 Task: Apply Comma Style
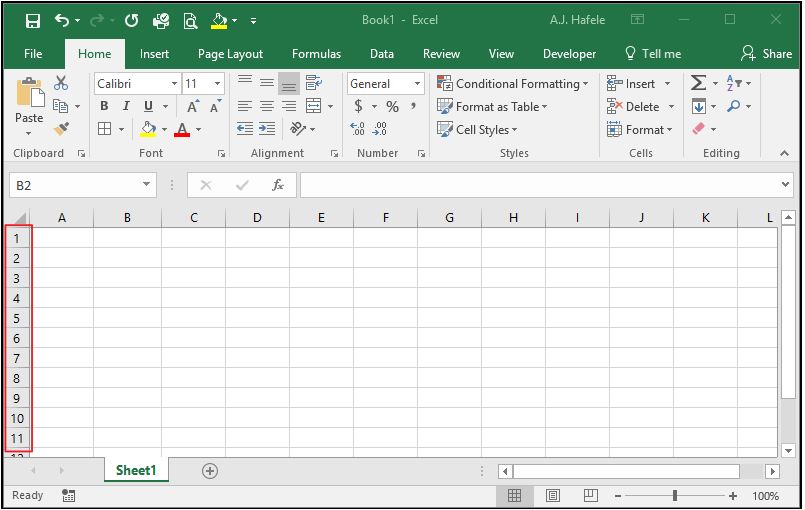[x=413, y=106]
